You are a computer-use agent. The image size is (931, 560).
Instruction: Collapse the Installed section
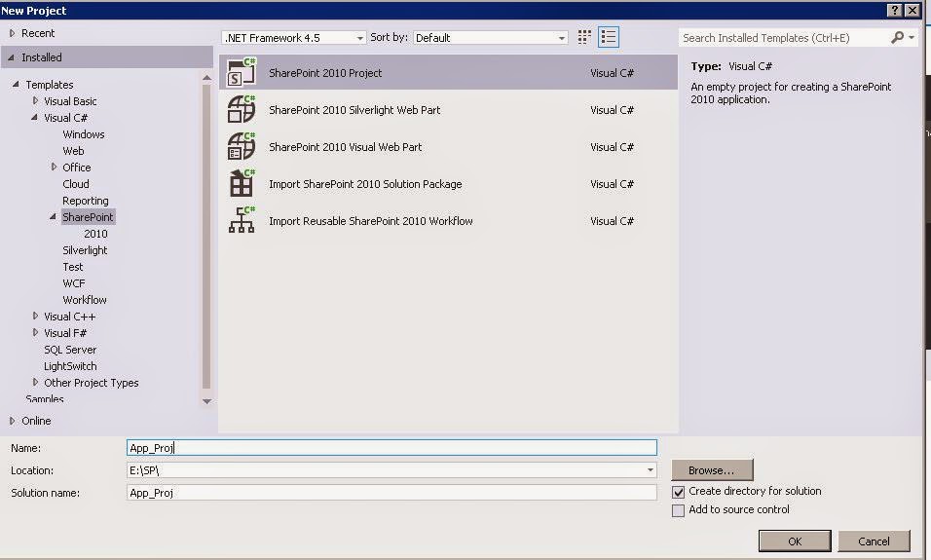[x=12, y=57]
